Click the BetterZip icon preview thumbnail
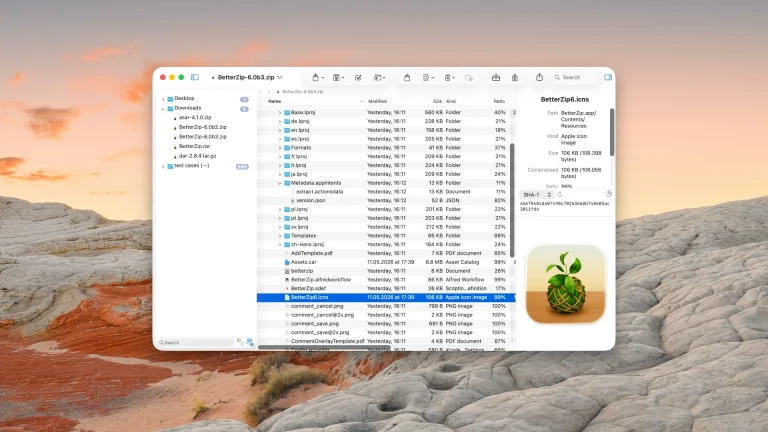768x432 pixels. click(565, 284)
